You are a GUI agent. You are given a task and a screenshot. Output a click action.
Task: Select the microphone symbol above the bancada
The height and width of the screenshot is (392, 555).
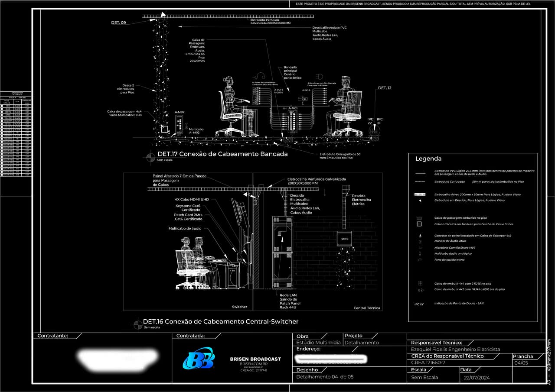(320, 77)
